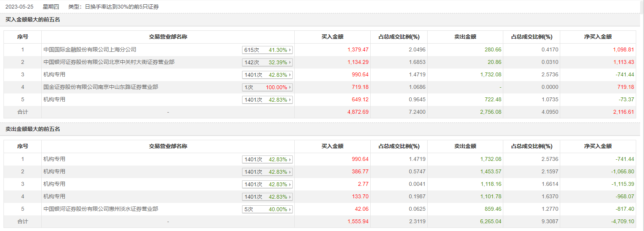The width and height of the screenshot is (644, 231).
Task: Expand the 5次 40.00% stats dropdown
Action: coord(267,209)
